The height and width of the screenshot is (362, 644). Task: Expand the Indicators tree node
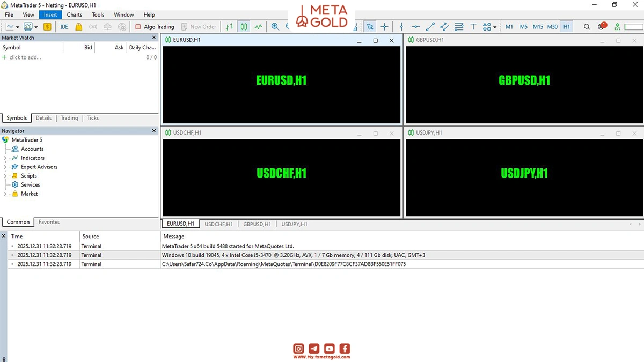click(x=5, y=158)
